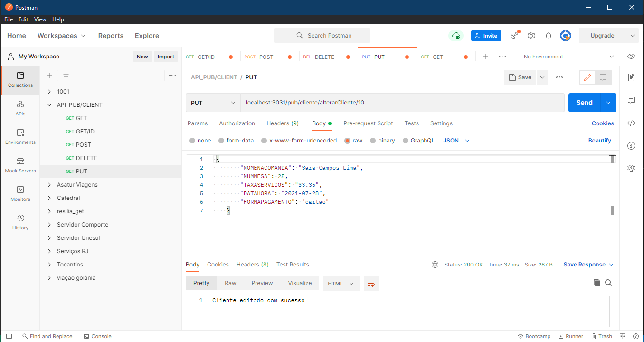Viewport: 644px width, 342px height.
Task: Beautify the JSON request body
Action: pos(600,140)
